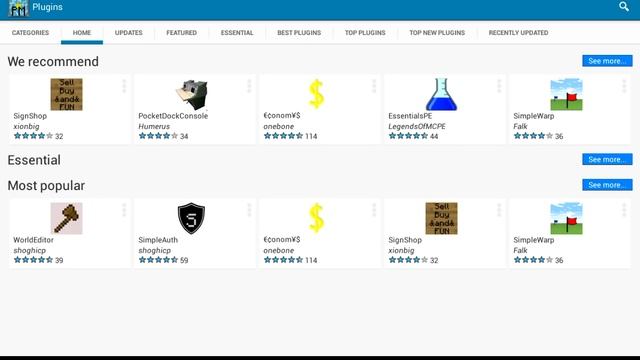Open the Featured tab
This screenshot has height=360, width=640.
182,33
